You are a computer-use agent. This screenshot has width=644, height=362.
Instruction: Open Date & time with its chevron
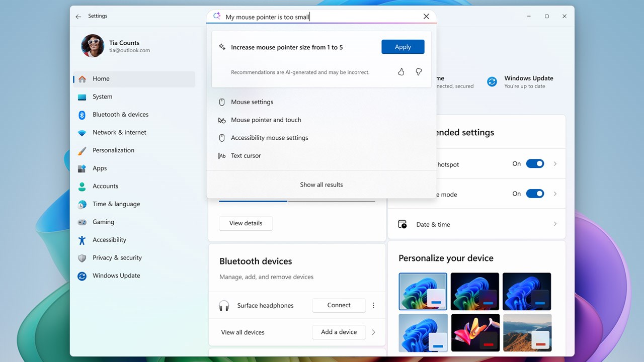pos(555,224)
